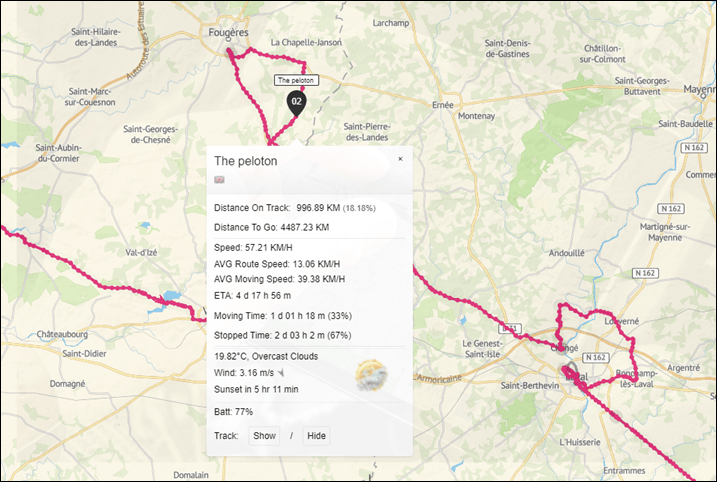Click the wind direction arrow icon
717x482 pixels.
(x=281, y=373)
